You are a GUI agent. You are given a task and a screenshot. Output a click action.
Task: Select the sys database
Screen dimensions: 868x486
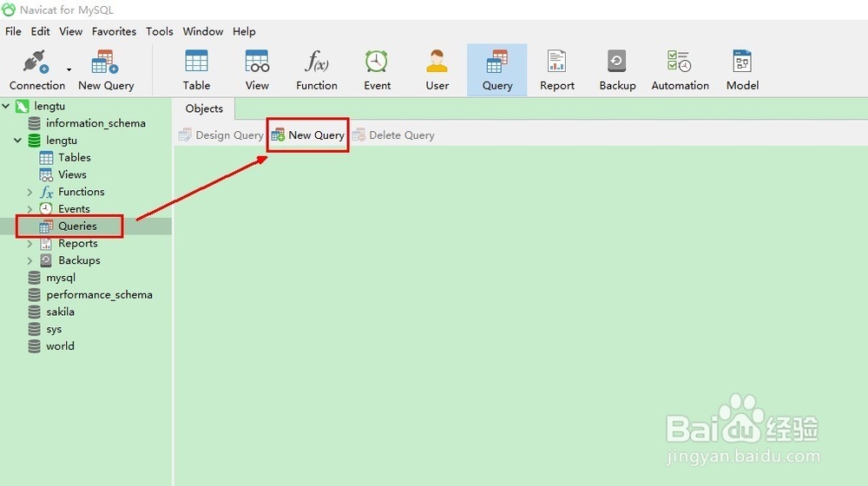click(54, 329)
